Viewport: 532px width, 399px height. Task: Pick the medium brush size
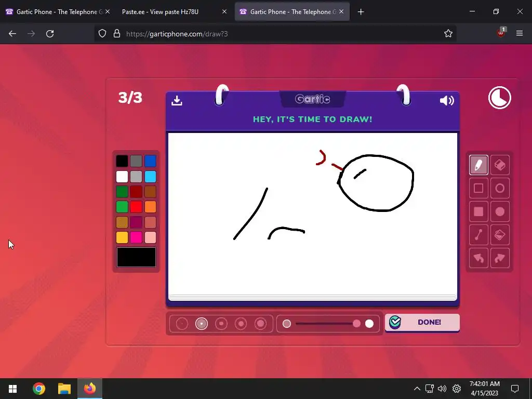pos(221,324)
